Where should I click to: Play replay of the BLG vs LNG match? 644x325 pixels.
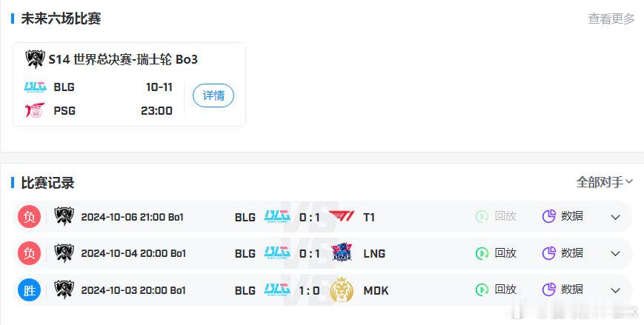(x=496, y=252)
